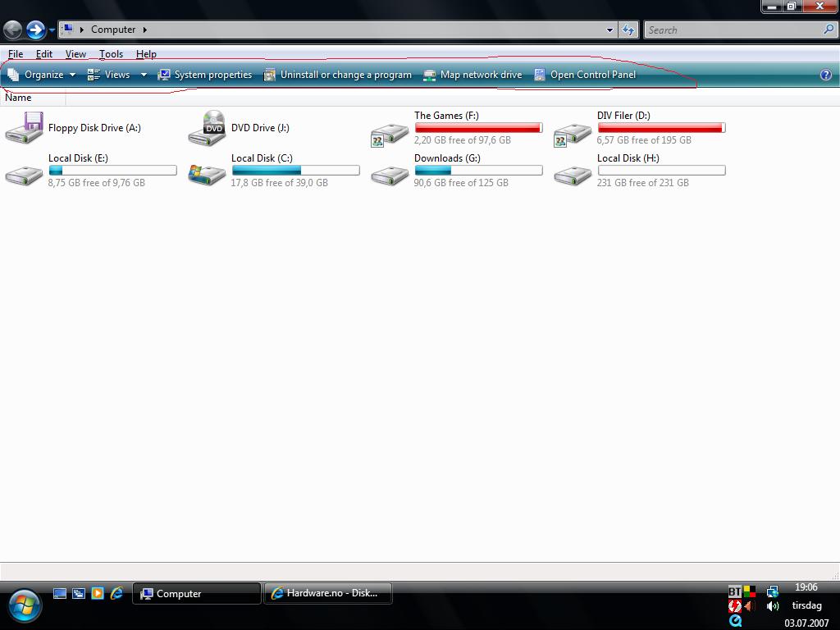Select the Local Disk (H:) drive icon
Viewport: 840px width, 630px height.
572,176
